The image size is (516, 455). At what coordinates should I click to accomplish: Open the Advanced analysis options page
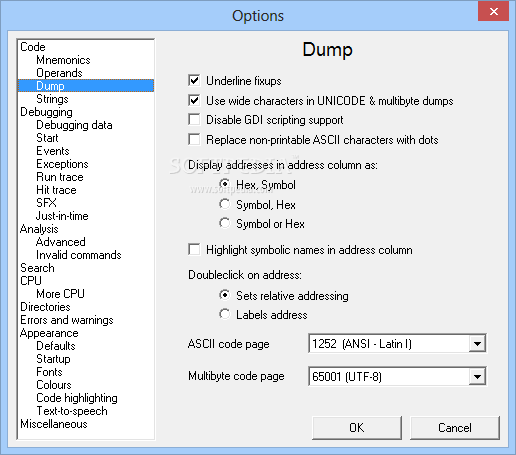tap(61, 242)
